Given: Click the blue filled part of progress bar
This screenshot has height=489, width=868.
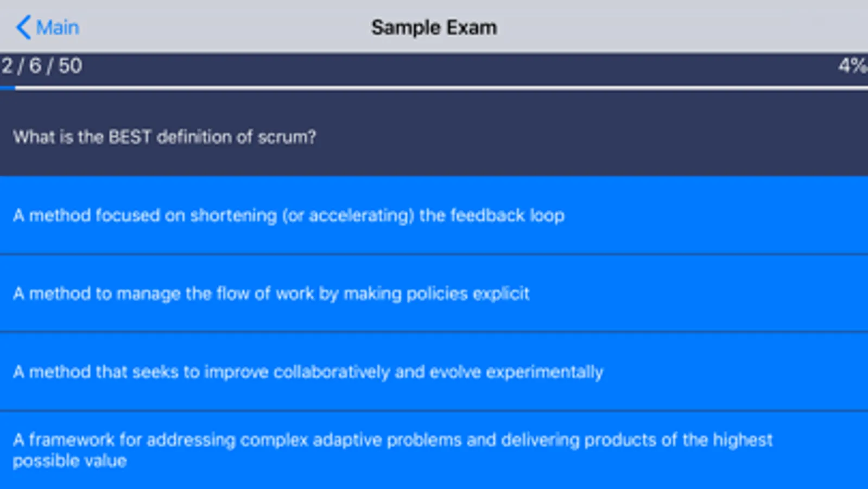Looking at the screenshot, I should tap(8, 87).
